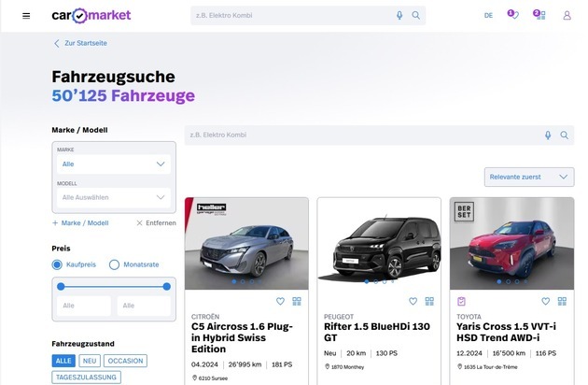Click the right price slider handle
This screenshot has width=588, height=385.
[x=167, y=286]
